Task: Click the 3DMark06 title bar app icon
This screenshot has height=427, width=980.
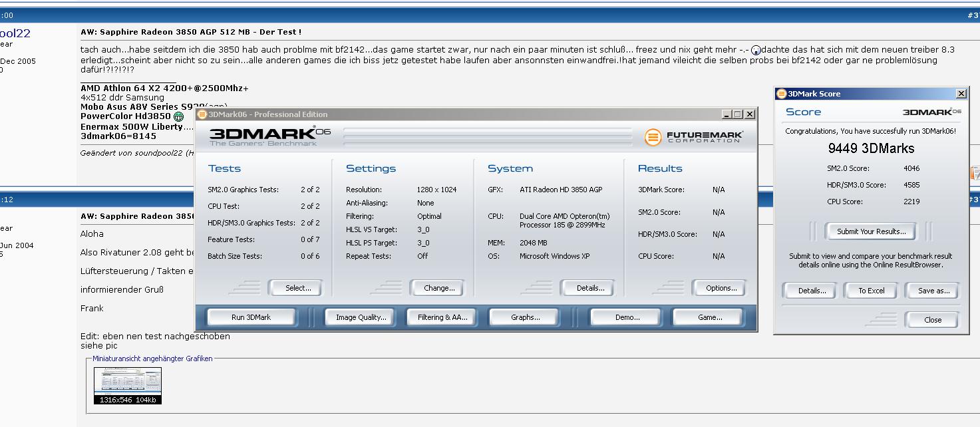Action: coord(202,114)
